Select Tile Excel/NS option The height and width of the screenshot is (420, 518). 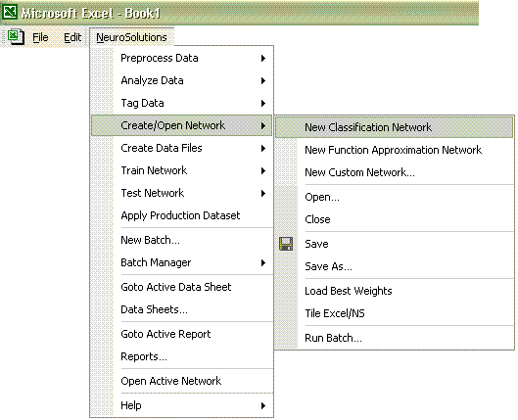tap(394, 313)
